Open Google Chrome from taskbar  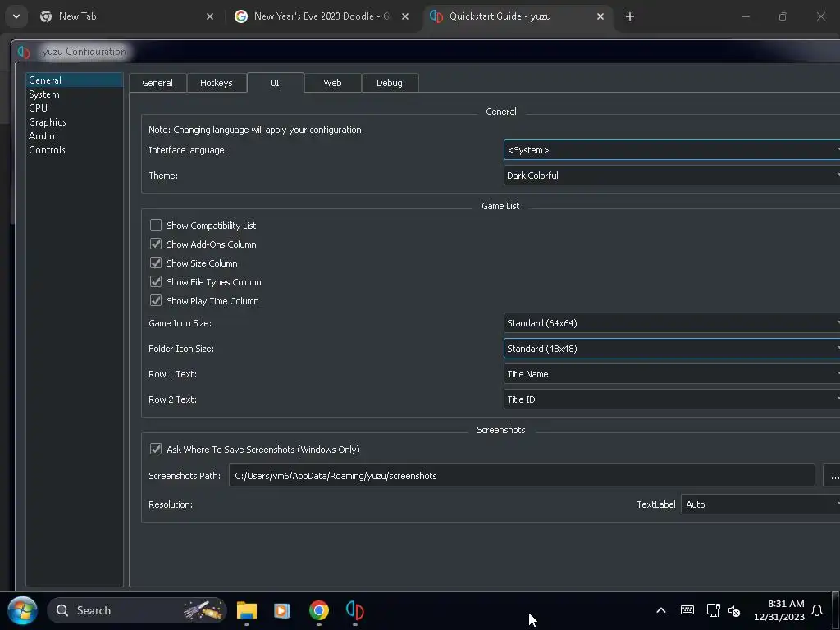pos(319,610)
